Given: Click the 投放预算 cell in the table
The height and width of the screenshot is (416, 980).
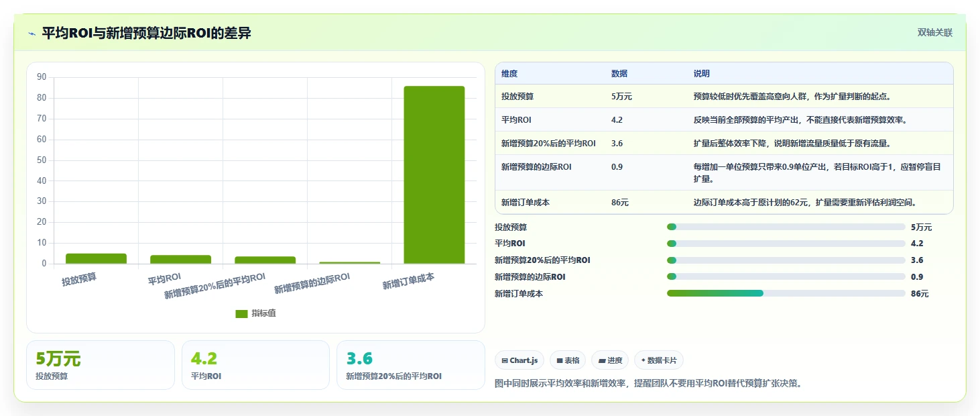Looking at the screenshot, I should click(517, 97).
